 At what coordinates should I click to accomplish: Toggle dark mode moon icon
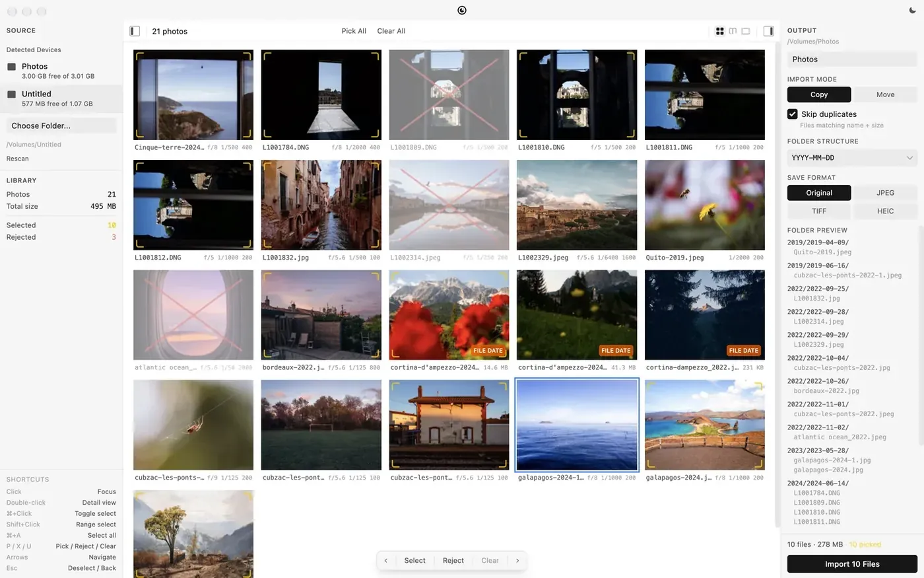[x=913, y=11]
